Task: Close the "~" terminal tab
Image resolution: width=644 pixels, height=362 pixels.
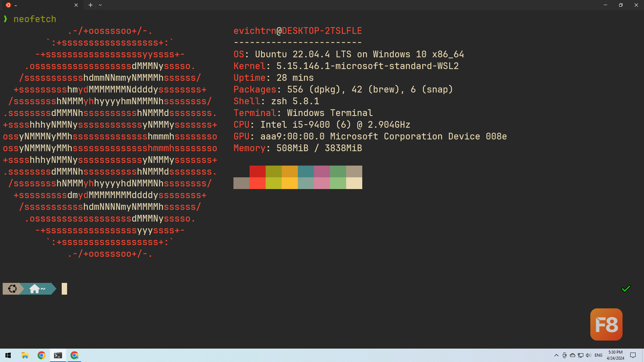Action: click(76, 5)
